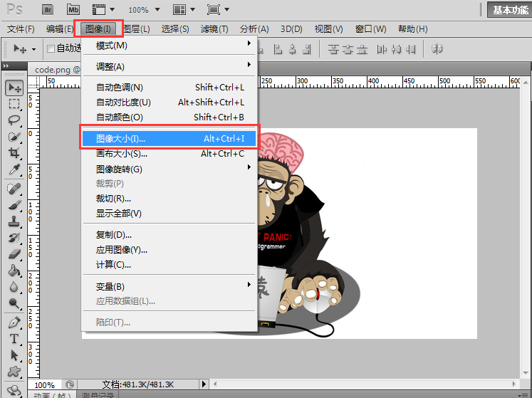Select the Eraser tool
Screen dimensions: 532x398
(14, 253)
